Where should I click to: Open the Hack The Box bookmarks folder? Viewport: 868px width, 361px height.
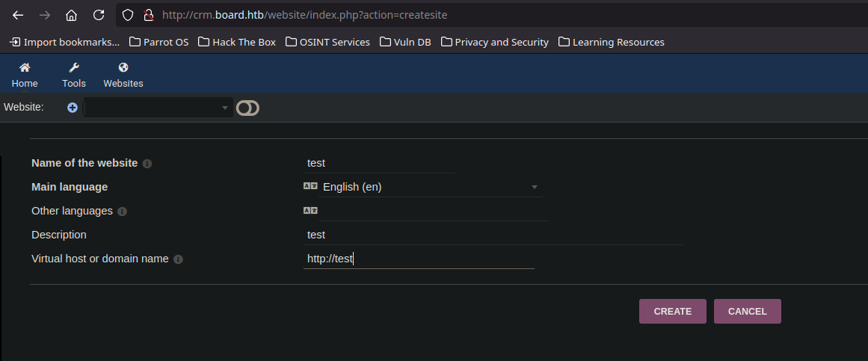point(237,42)
